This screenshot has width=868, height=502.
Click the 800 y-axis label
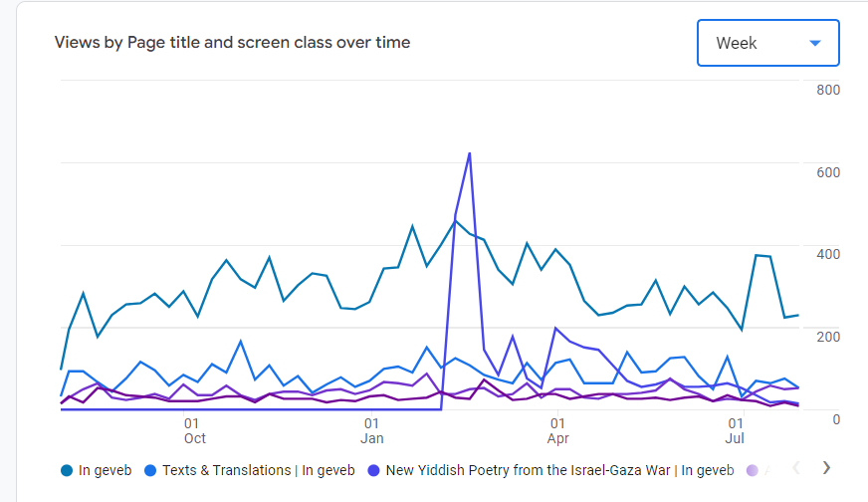point(828,90)
